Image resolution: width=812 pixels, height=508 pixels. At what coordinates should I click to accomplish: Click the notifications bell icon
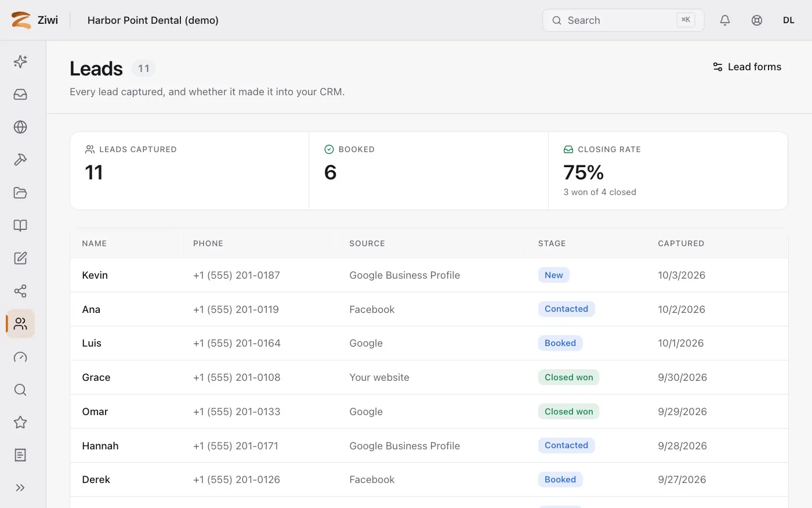pos(725,20)
